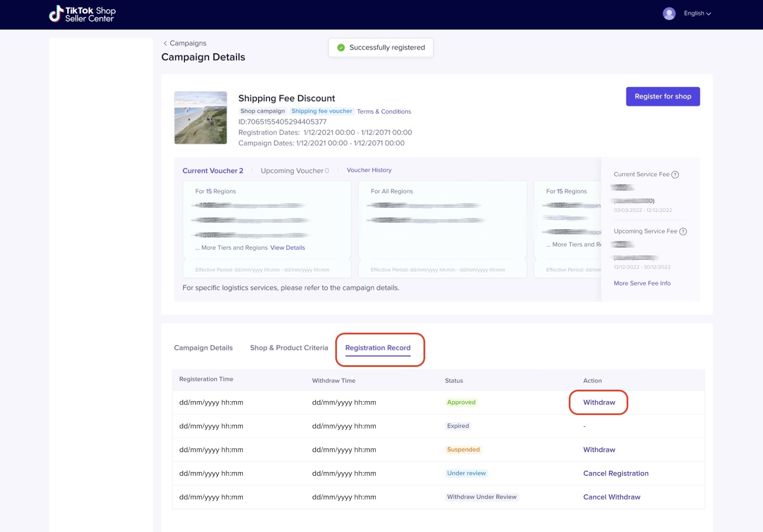Switch to Upcoming Voucher tab
The image size is (763, 532).
tap(294, 171)
